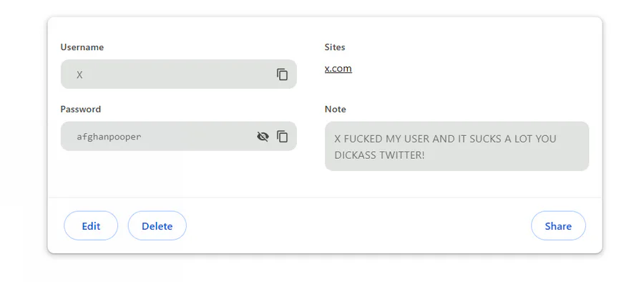Click the Sites heading
The height and width of the screenshot is (282, 644).
(335, 47)
